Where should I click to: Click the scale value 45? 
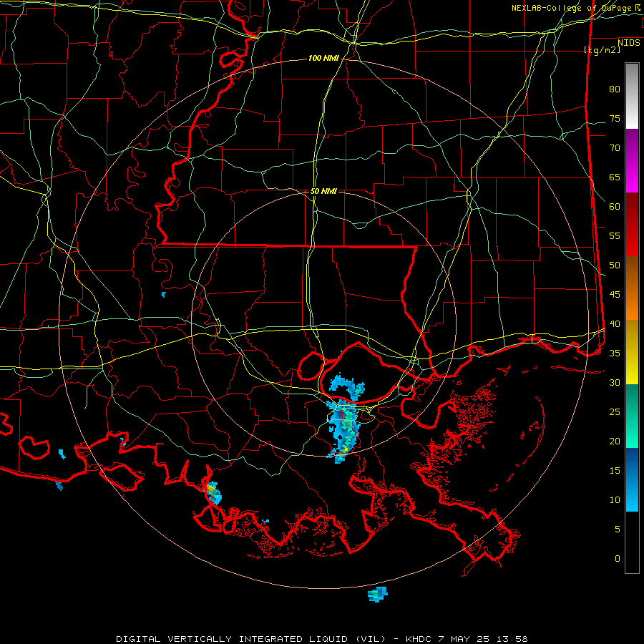pos(615,295)
